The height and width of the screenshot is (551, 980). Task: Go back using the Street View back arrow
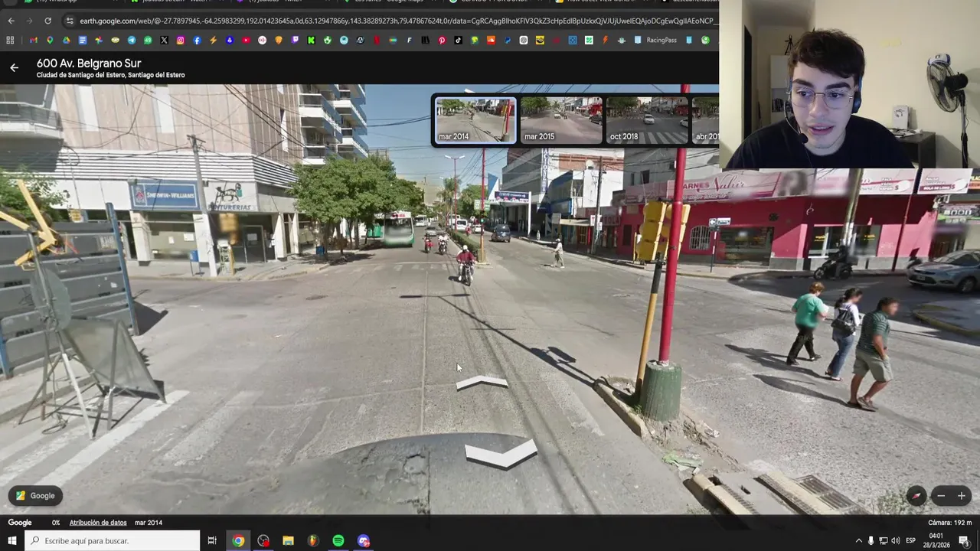coord(14,68)
